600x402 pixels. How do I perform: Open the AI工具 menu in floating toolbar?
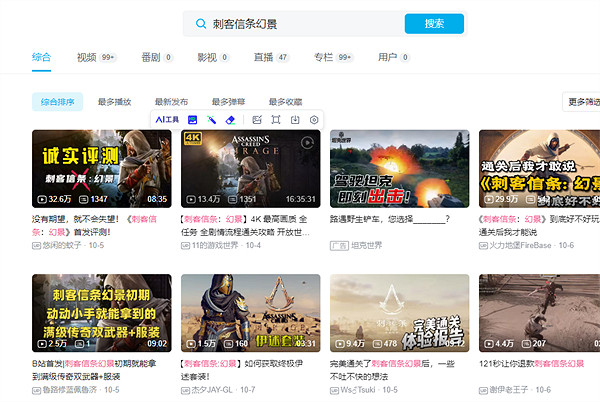(166, 119)
